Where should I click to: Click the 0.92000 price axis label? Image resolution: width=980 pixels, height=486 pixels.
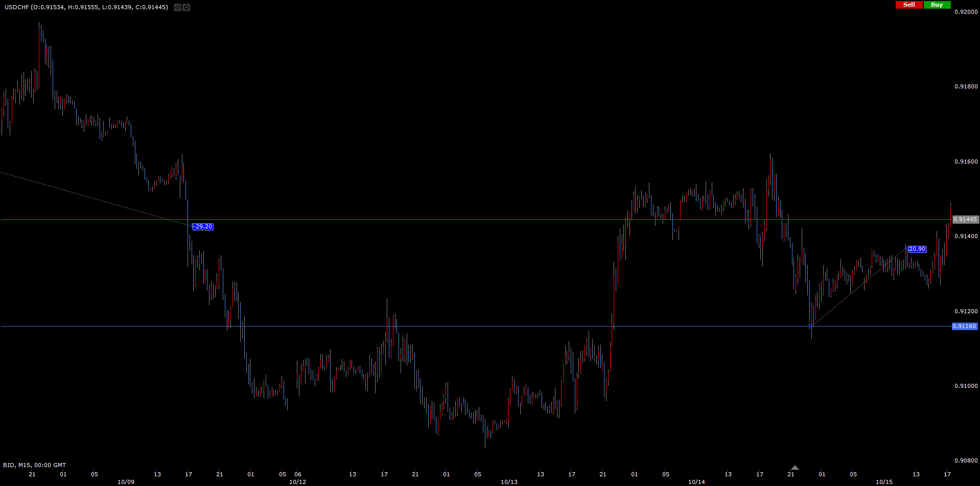click(966, 12)
